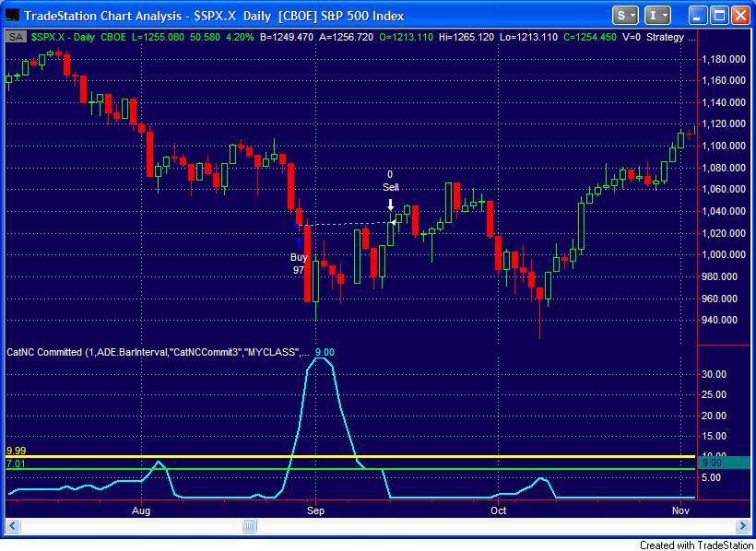Click the 'Nov' date axis label
756x551 pixels.
click(679, 510)
